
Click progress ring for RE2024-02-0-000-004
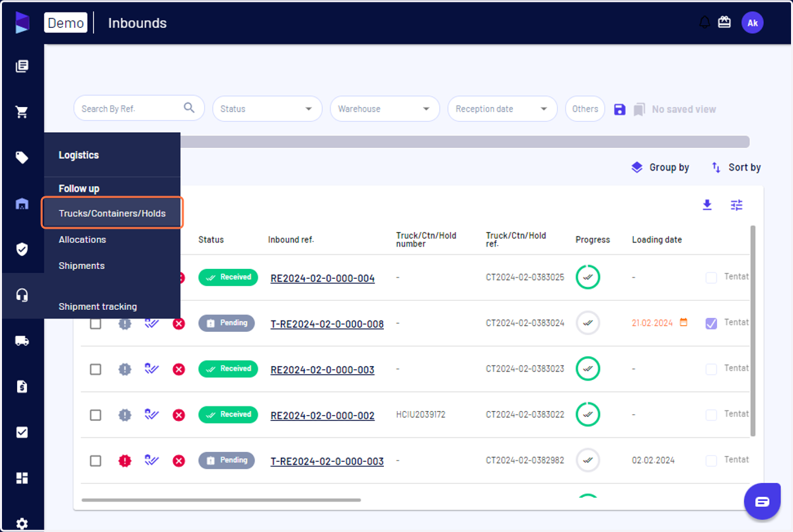click(588, 277)
